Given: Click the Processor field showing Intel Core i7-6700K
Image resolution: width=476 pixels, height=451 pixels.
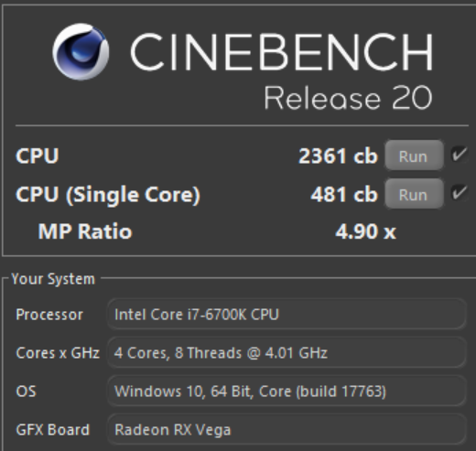Looking at the screenshot, I should [x=287, y=315].
